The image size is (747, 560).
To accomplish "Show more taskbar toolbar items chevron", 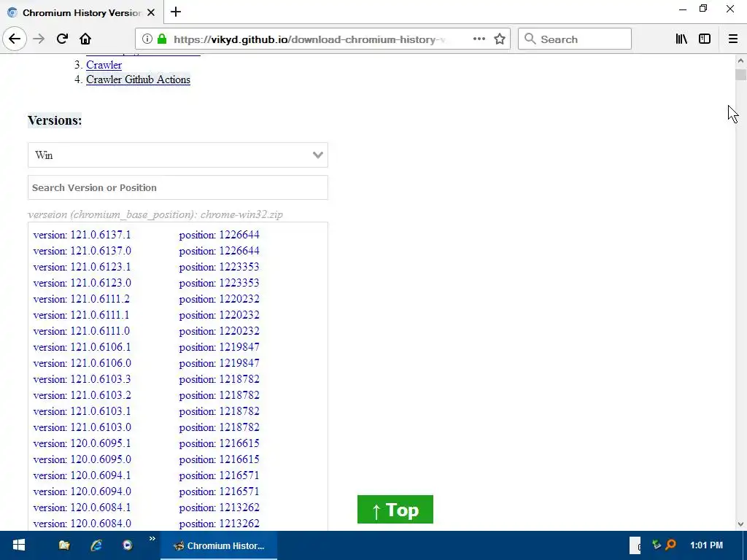I will pyautogui.click(x=152, y=539).
